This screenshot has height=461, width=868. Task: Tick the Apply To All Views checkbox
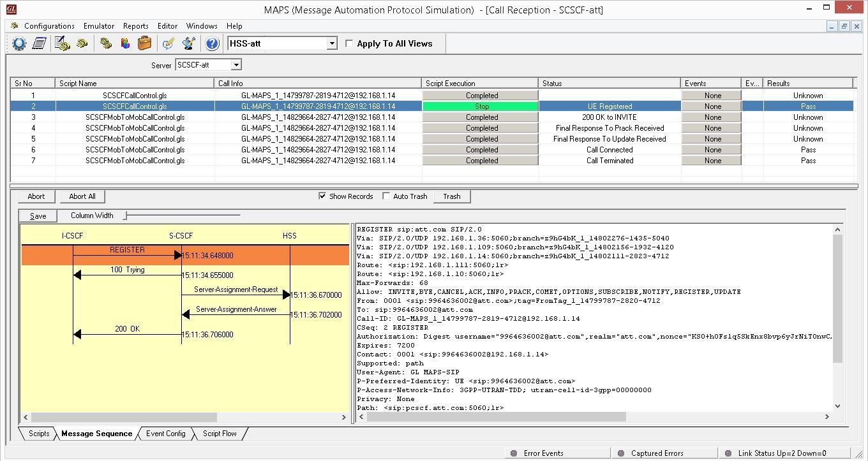[x=349, y=43]
